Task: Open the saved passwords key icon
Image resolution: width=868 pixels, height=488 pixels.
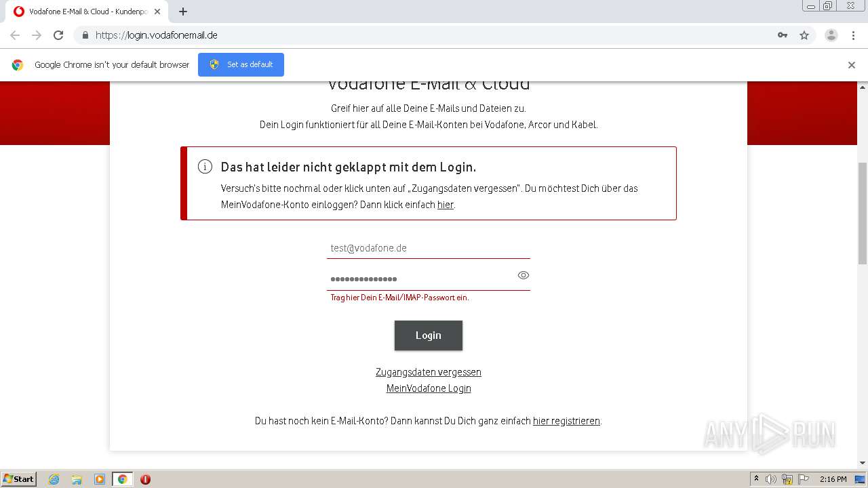Action: pos(783,35)
